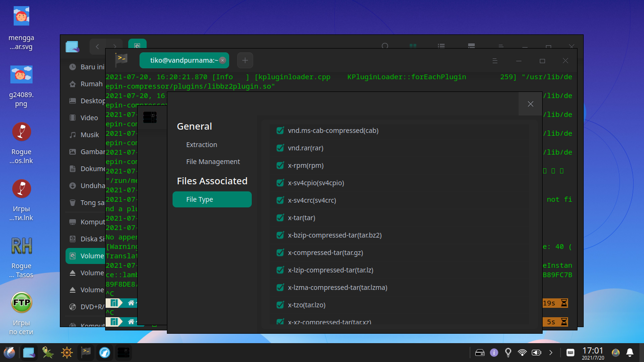The height and width of the screenshot is (362, 644).
Task: Open the blue compass browser in taskbar
Action: pos(105,352)
